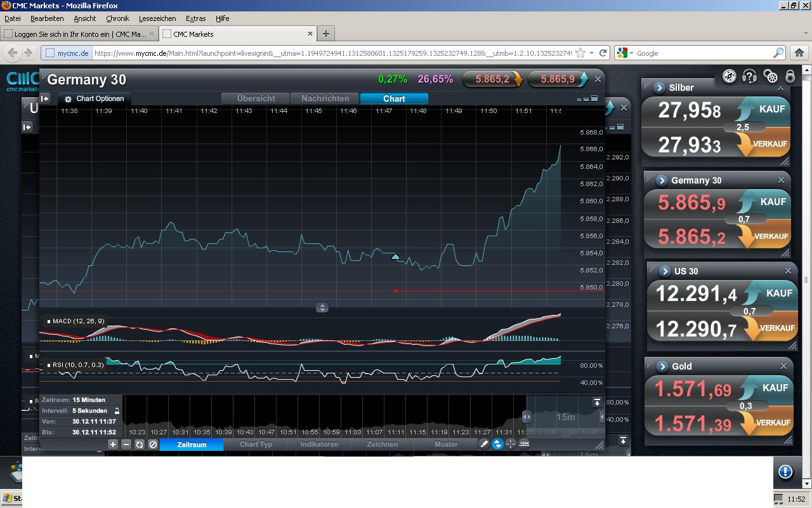The width and height of the screenshot is (812, 508).
Task: Click the refresh chart icon
Action: 140,444
